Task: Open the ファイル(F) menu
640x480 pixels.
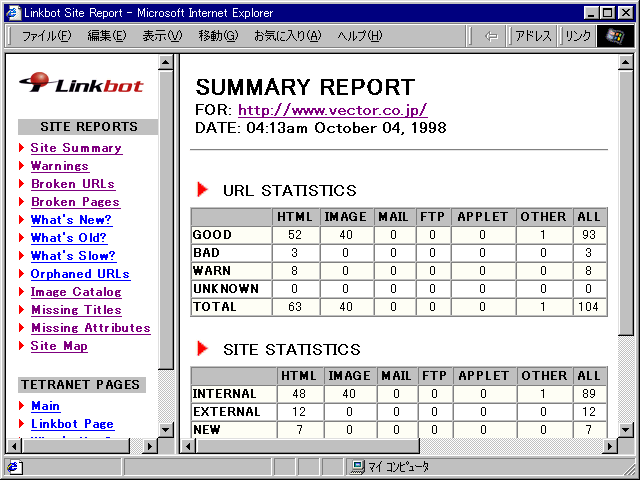Action: [47, 36]
